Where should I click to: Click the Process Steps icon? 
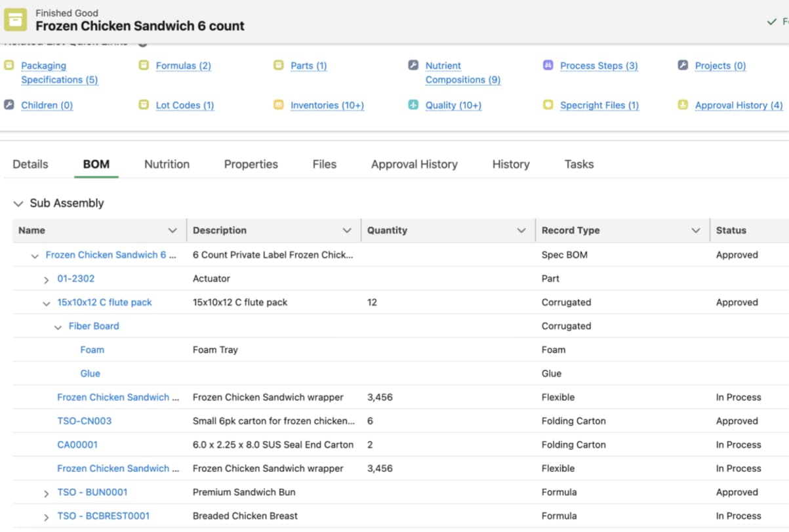click(549, 66)
